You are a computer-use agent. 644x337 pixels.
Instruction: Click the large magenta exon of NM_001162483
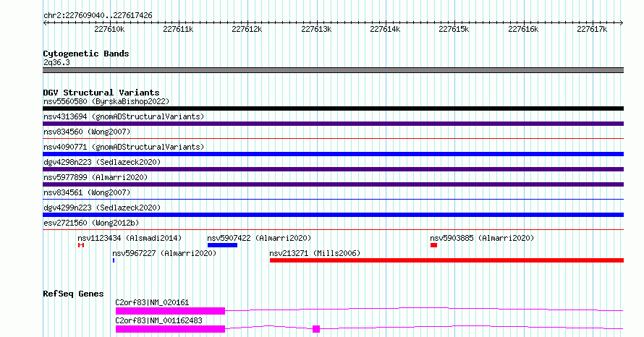171,329
